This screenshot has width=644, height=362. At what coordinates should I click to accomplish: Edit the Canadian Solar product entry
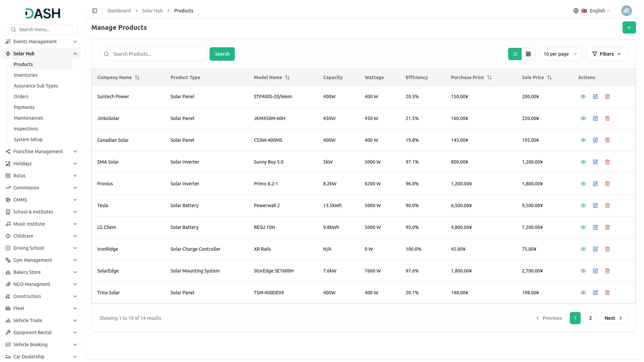pyautogui.click(x=595, y=140)
